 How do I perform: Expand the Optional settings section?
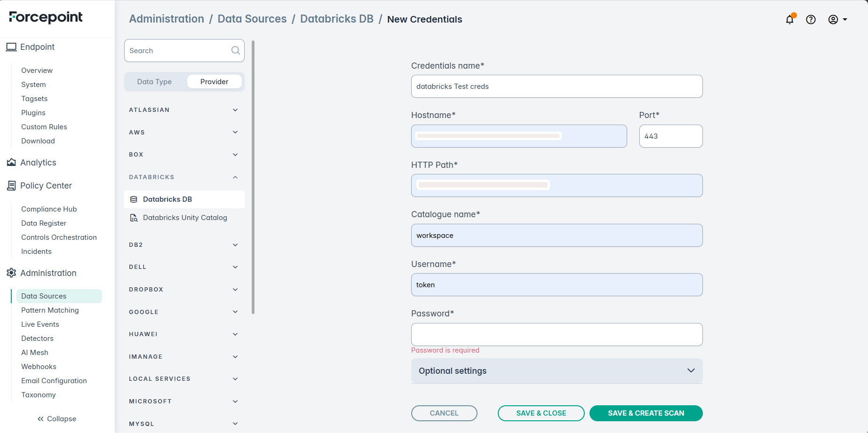coord(557,371)
